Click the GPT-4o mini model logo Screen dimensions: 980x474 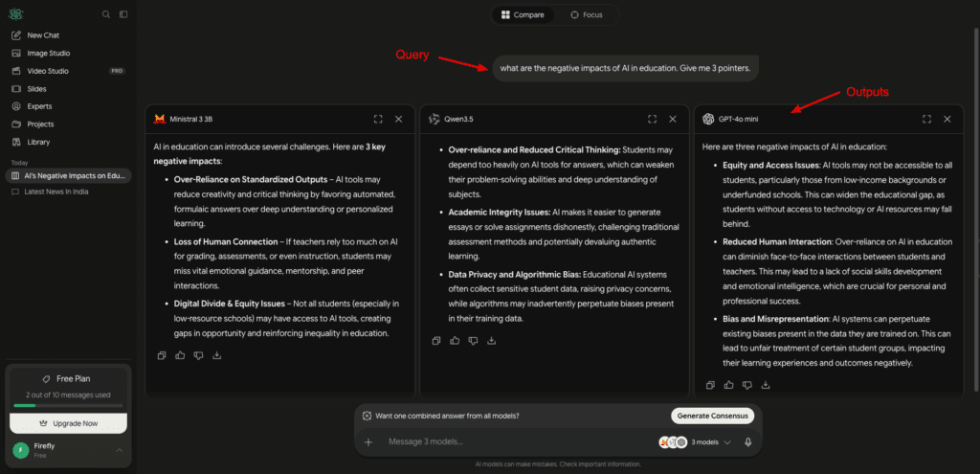pos(708,119)
